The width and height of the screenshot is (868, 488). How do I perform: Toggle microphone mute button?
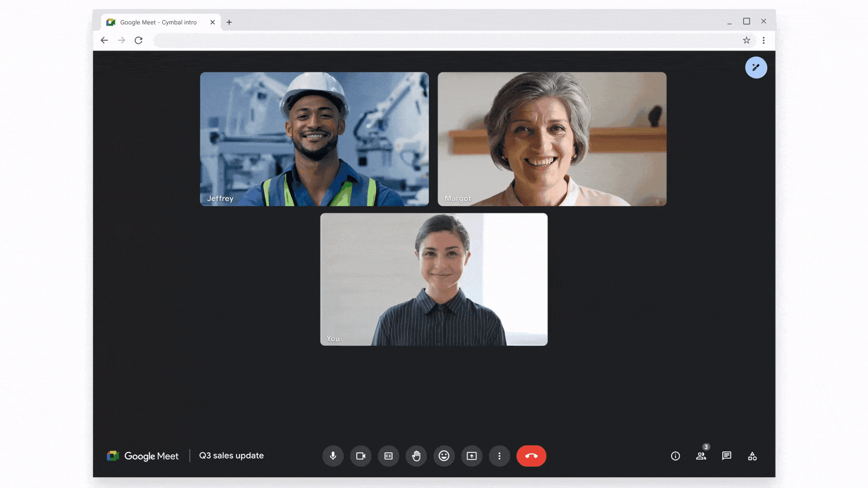[332, 455]
